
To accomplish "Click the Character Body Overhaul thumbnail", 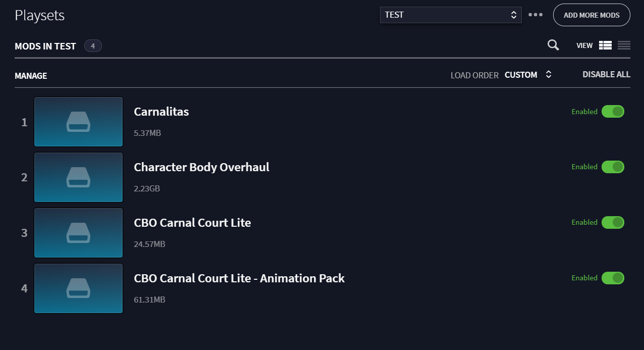I will [x=79, y=177].
